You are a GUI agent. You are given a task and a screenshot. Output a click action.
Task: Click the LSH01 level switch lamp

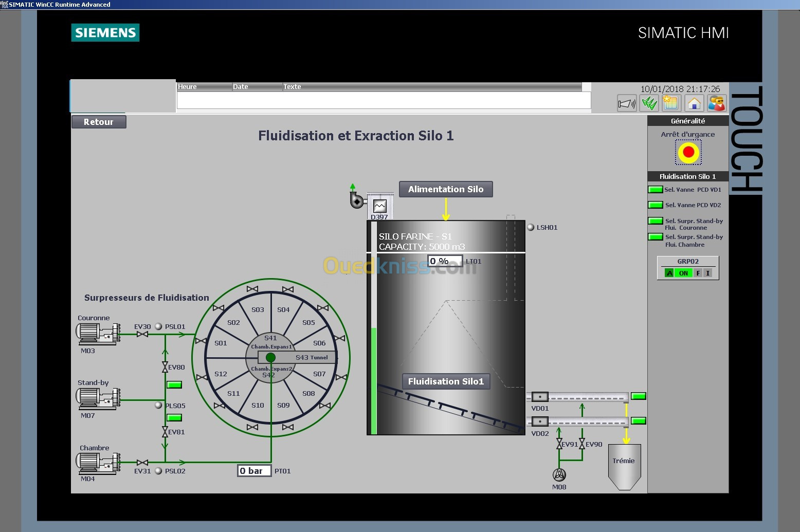tap(531, 227)
